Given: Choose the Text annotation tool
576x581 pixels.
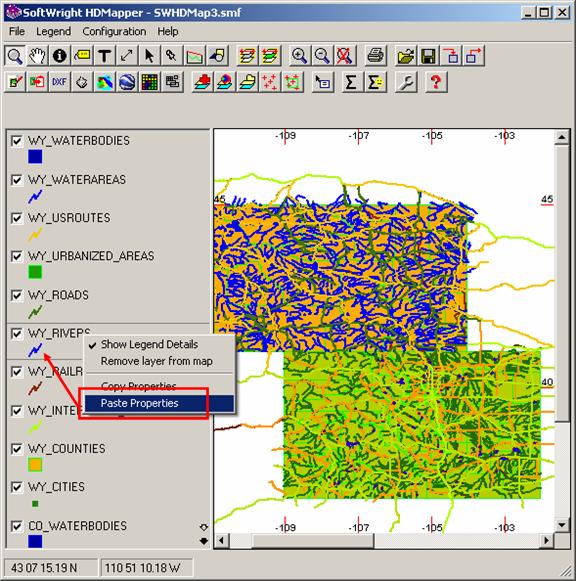Looking at the screenshot, I should pos(104,56).
